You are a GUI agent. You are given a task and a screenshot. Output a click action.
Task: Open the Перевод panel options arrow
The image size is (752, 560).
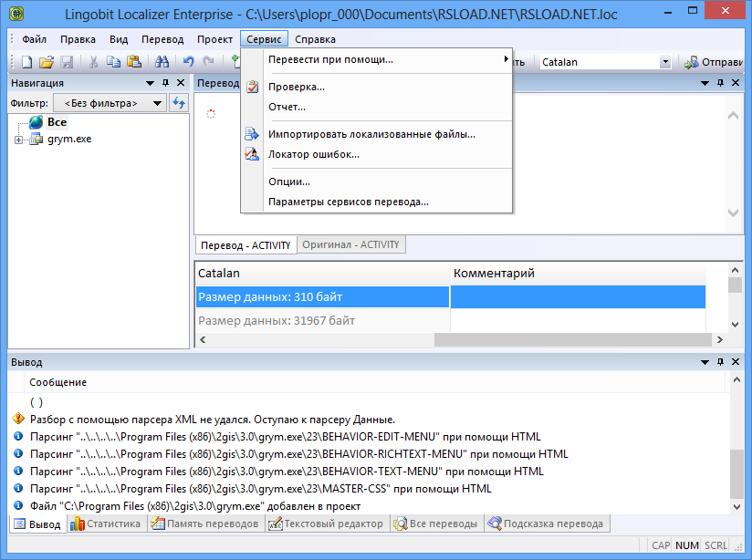point(705,83)
